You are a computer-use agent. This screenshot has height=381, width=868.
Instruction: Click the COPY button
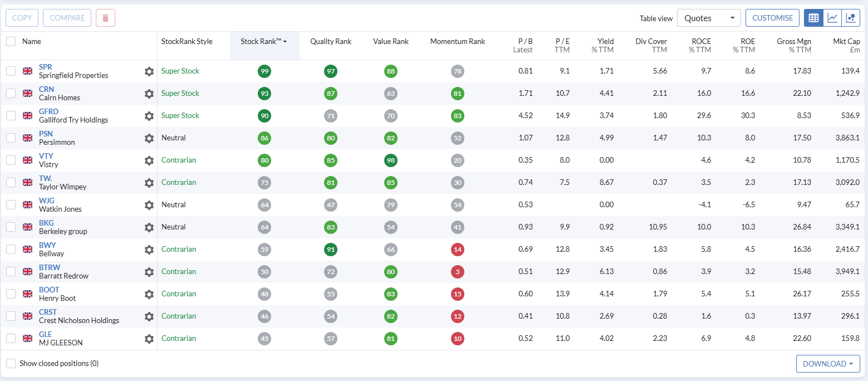[22, 18]
